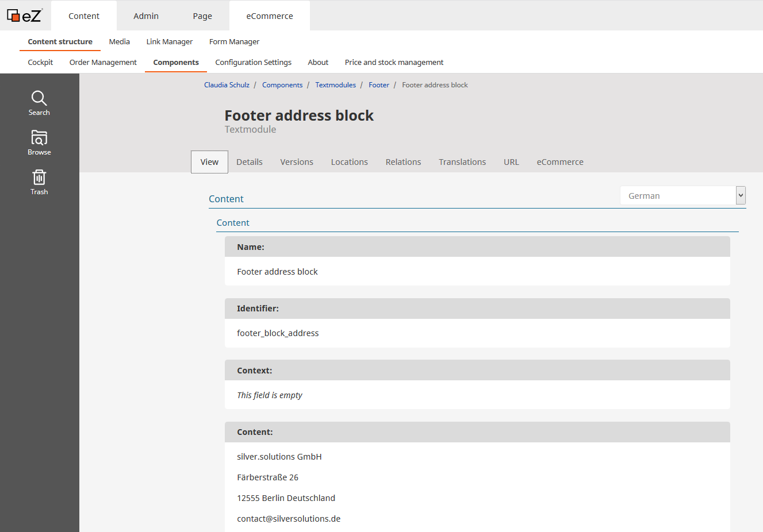The width and height of the screenshot is (763, 532).
Task: Follow Textmodules breadcrumb link
Action: pos(336,85)
